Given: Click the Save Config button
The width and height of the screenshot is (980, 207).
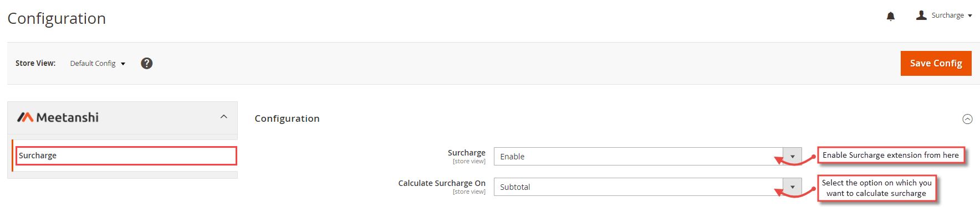Looking at the screenshot, I should (x=936, y=63).
